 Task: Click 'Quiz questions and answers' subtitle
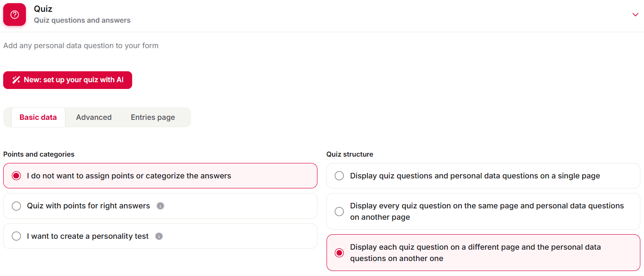point(82,20)
